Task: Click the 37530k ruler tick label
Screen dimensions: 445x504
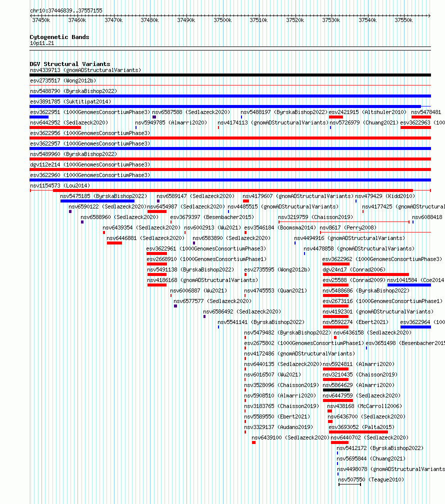Action: (x=331, y=20)
